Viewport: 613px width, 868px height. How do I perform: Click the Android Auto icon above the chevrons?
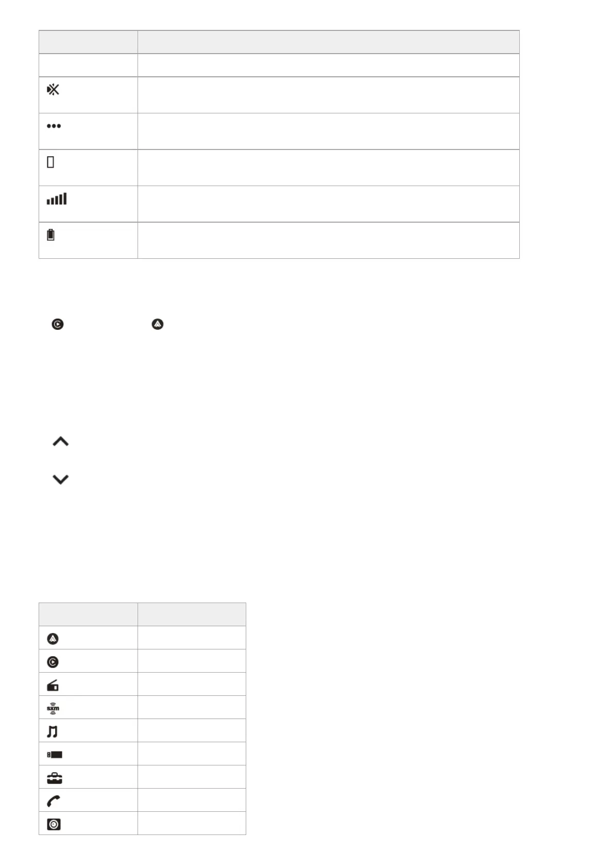coord(158,324)
